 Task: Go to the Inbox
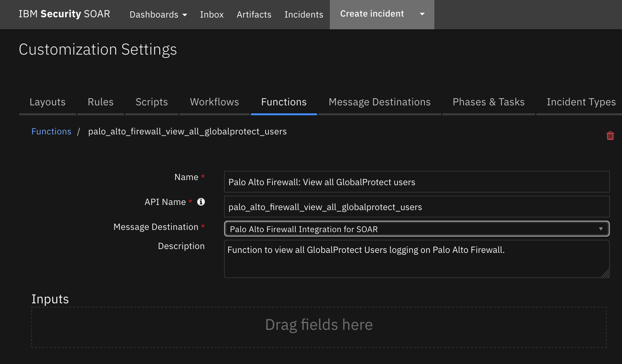pos(212,14)
